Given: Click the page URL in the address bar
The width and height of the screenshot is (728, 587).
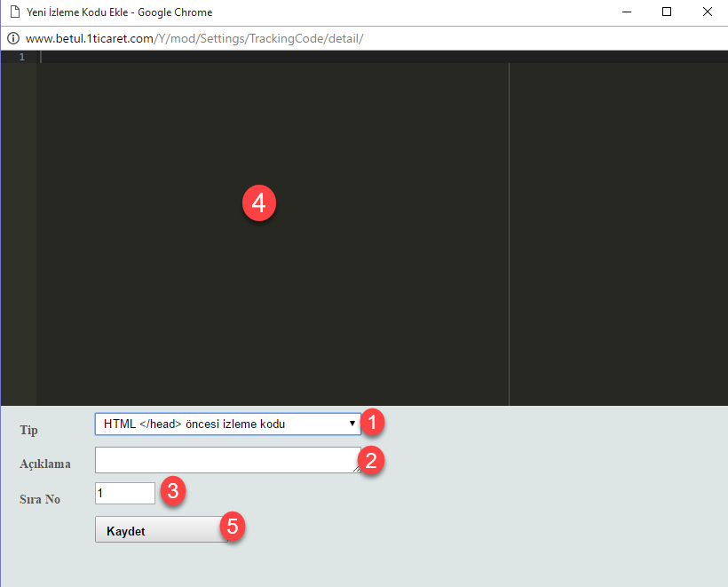Looking at the screenshot, I should click(x=194, y=39).
